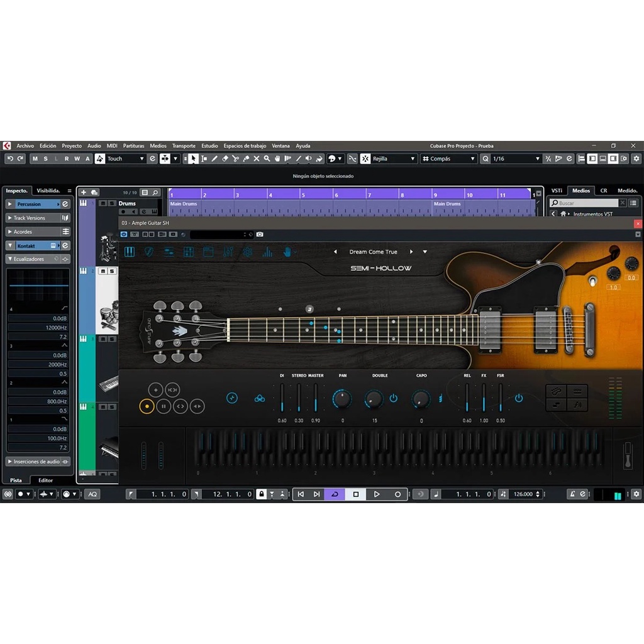Open Touch automation mode dropdown
Viewport: 644px width, 644px height.
[126, 158]
